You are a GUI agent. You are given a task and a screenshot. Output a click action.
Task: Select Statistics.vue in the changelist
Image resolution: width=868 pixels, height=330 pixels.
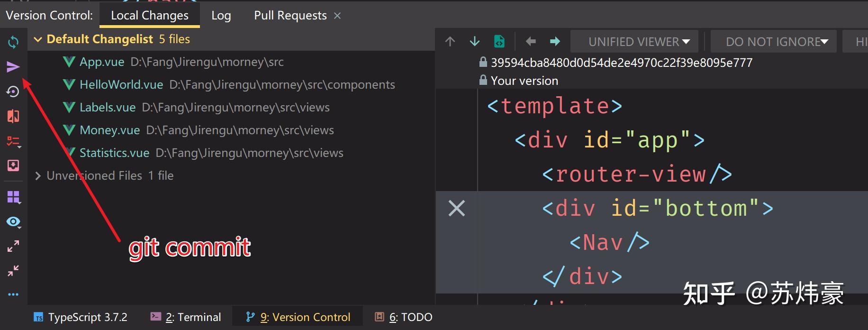tap(114, 153)
